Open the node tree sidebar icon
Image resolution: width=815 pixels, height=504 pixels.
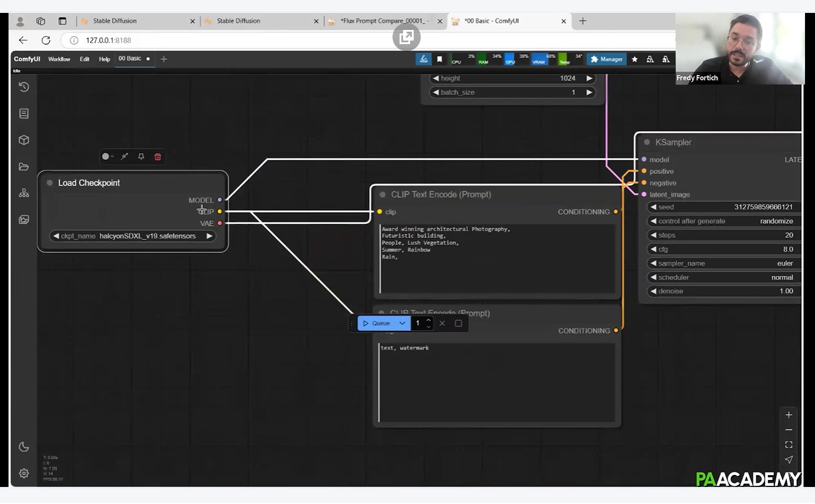24,193
